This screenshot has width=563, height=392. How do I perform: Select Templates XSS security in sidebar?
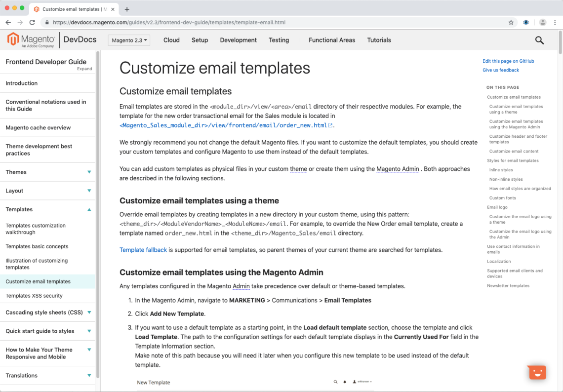click(x=34, y=296)
